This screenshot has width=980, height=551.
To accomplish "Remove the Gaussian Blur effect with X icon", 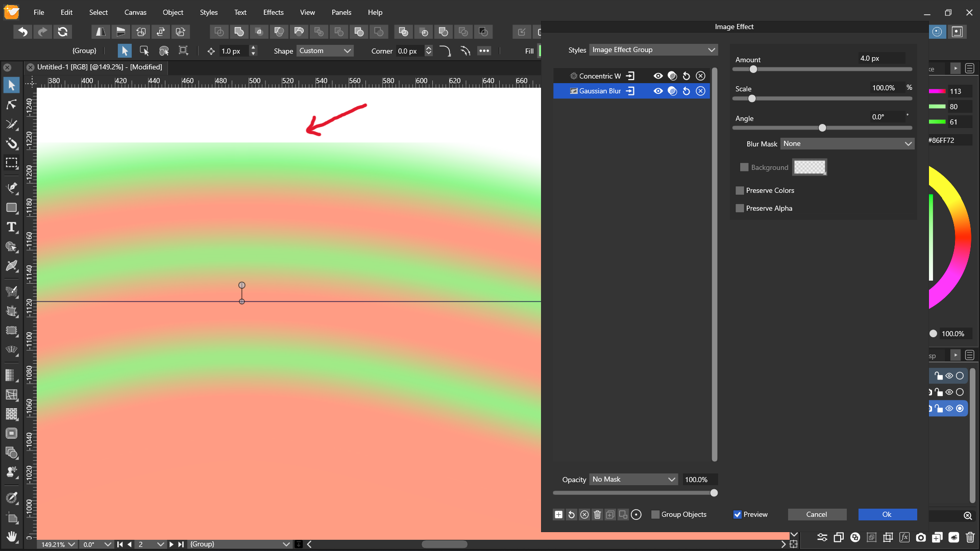I will [700, 91].
